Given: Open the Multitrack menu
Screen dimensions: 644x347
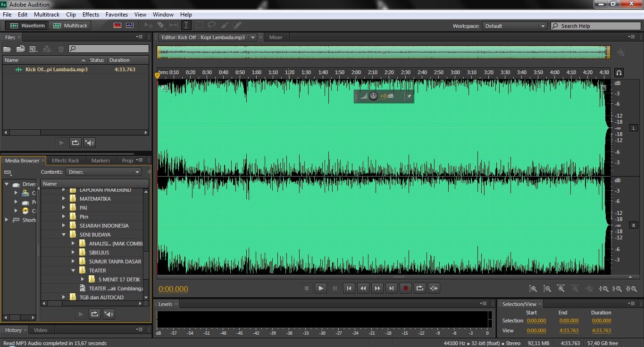Looking at the screenshot, I should point(47,15).
